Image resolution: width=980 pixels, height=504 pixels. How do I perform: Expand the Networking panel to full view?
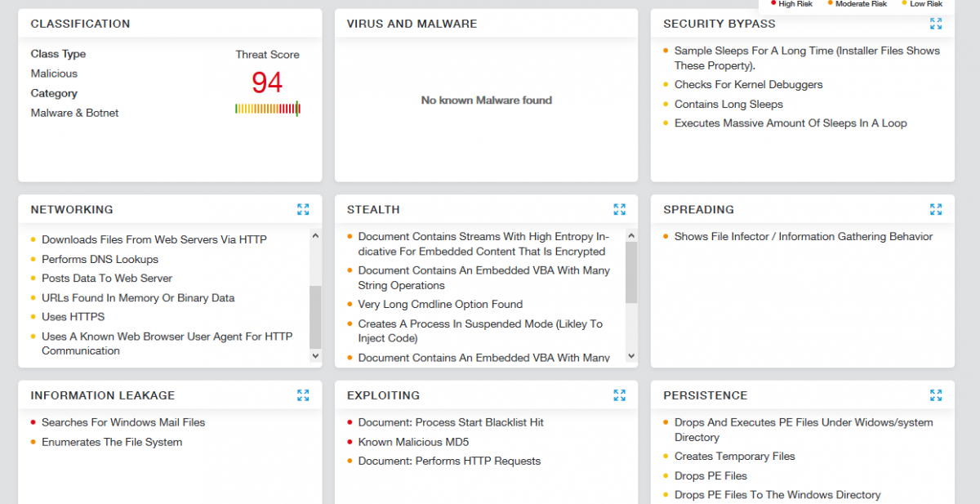click(303, 209)
